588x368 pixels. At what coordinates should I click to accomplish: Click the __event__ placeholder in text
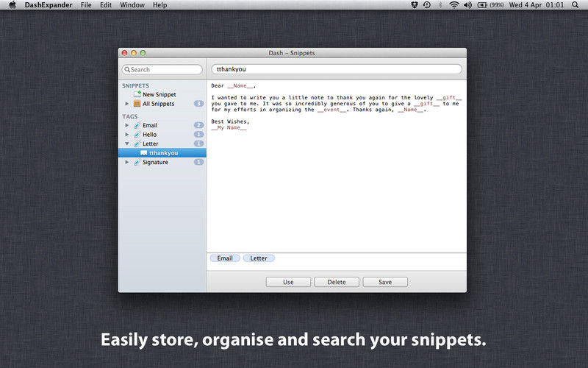(332, 110)
